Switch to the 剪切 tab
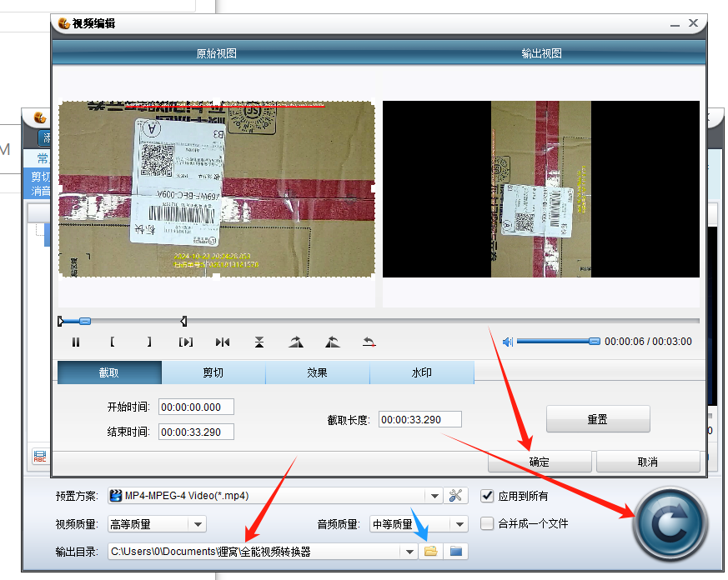Image resolution: width=728 pixels, height=580 pixels. point(213,372)
